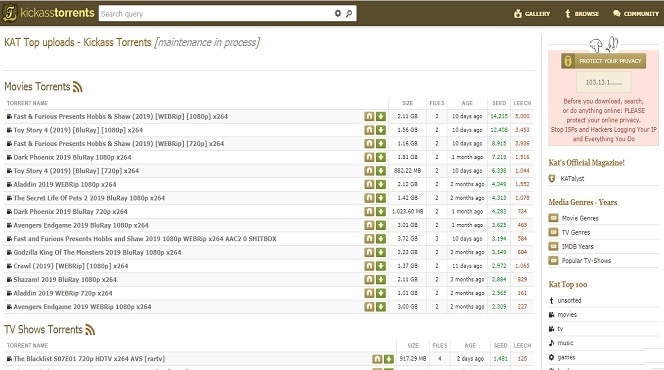Click the Files column header in the movies table
Image resolution: width=664 pixels, height=370 pixels.
tap(437, 103)
